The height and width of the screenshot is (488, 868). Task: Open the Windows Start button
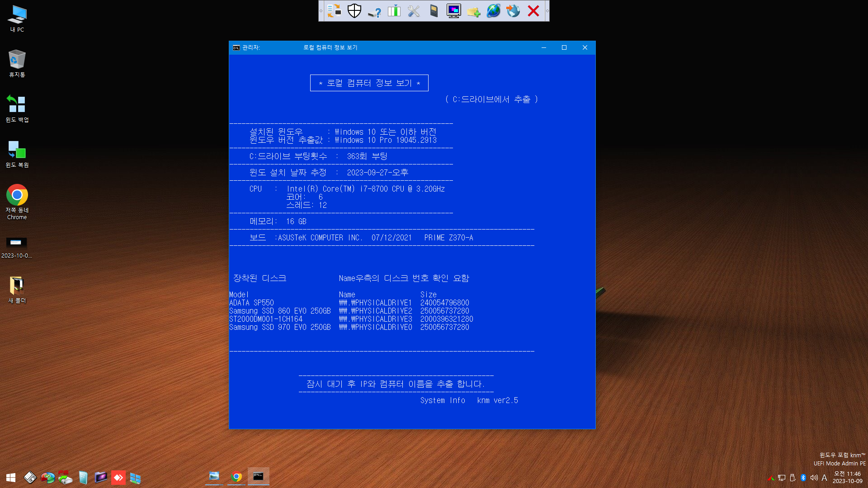(11, 477)
